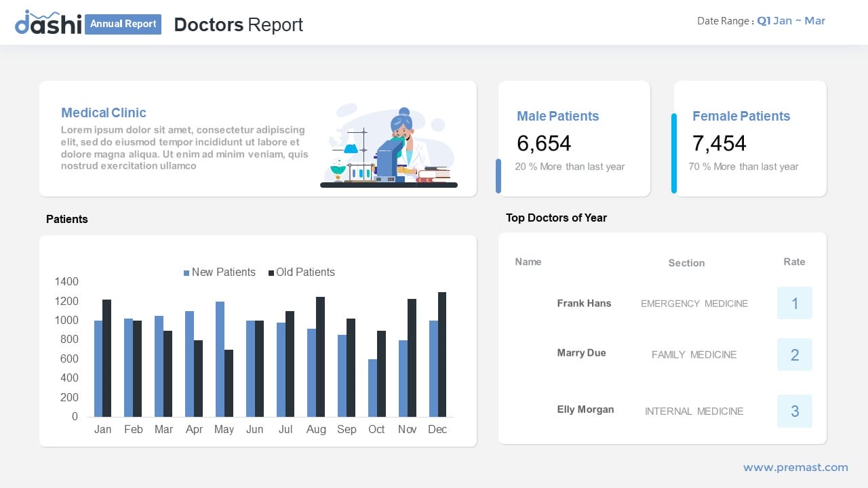Click the Top Doctors of Year heading
This screenshot has height=488, width=868.
[556, 218]
